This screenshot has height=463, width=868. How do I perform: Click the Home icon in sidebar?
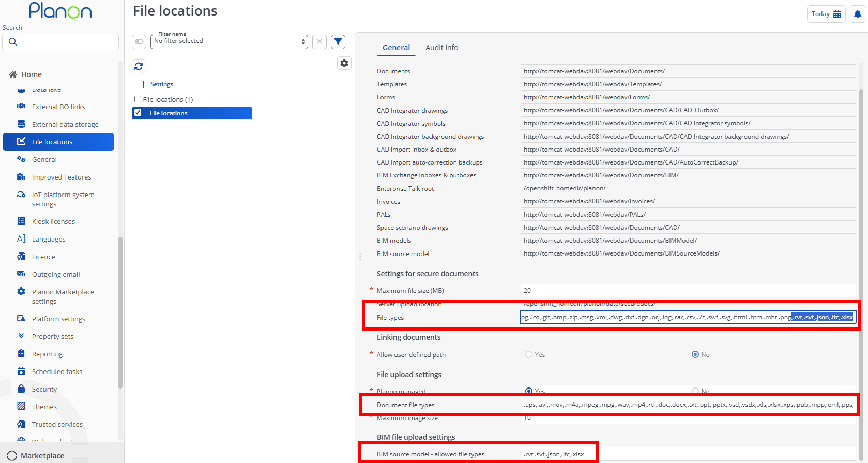[13, 74]
